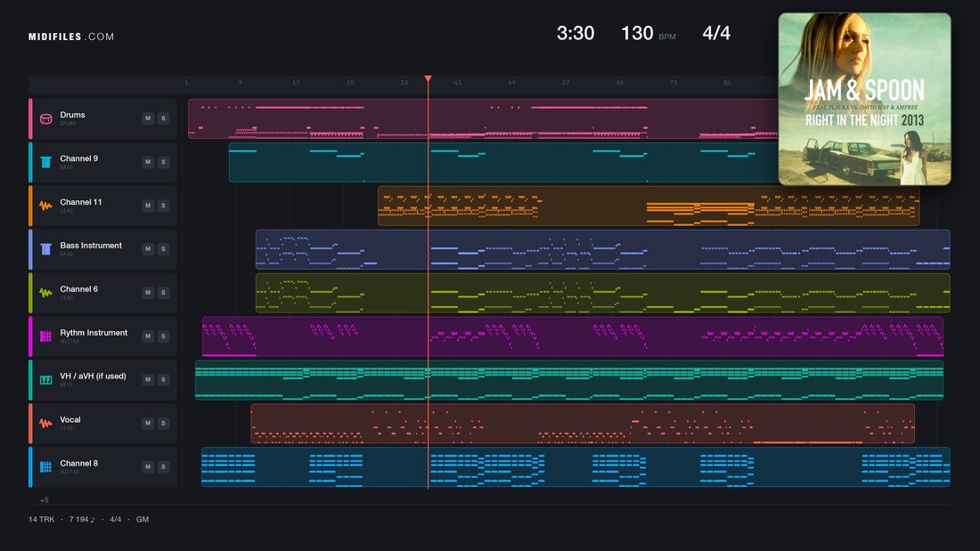Screen dimensions: 980x551
Task: Select the Drums track name
Action: 72,115
